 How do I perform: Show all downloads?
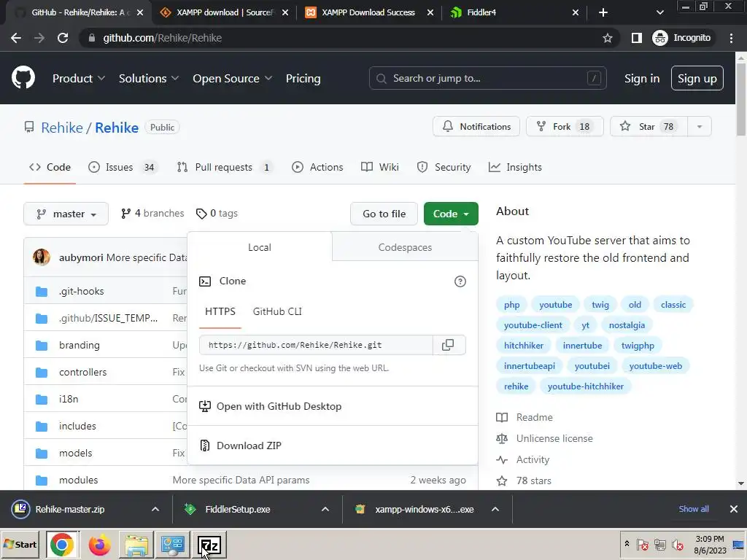694,509
